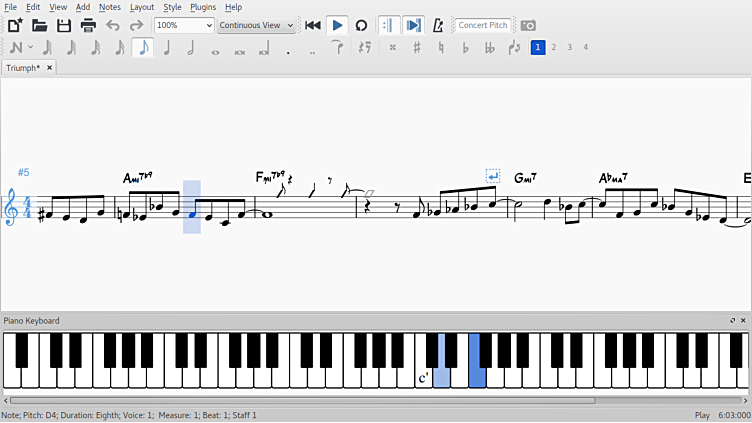Click the image capture camera icon
Screen dimensions: 752x423
tap(528, 25)
